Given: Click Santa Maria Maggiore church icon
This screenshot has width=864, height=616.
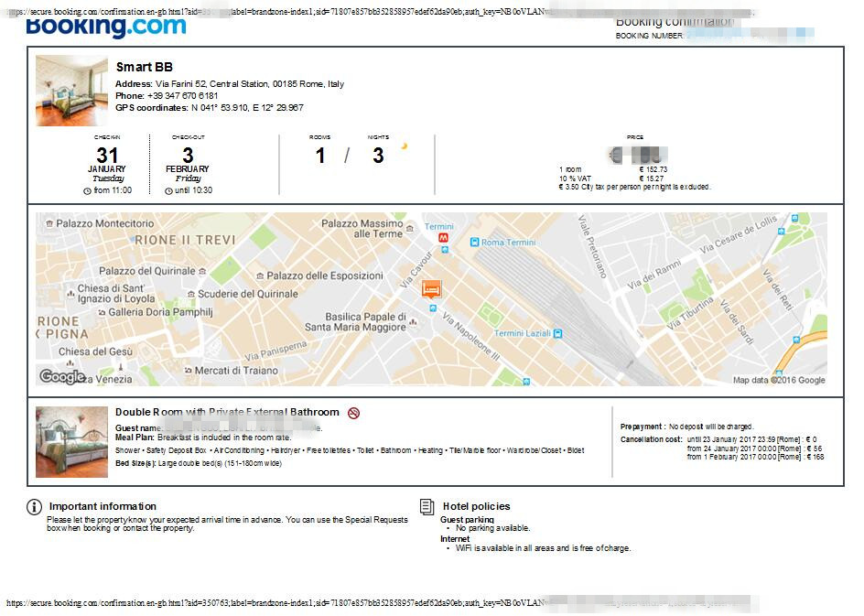Looking at the screenshot, I should click(413, 321).
